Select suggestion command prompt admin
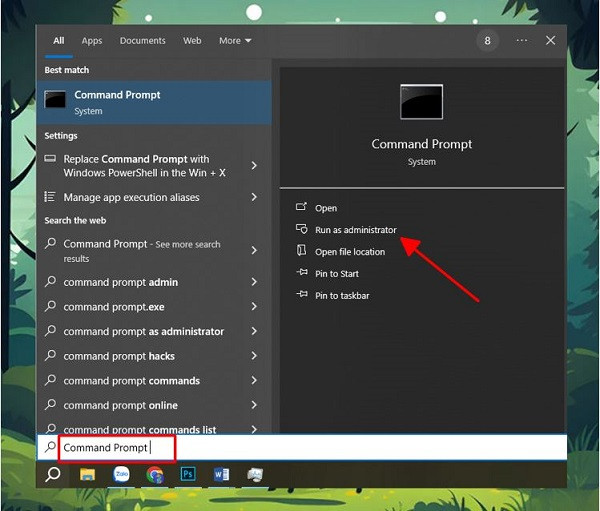 pyautogui.click(x=121, y=282)
